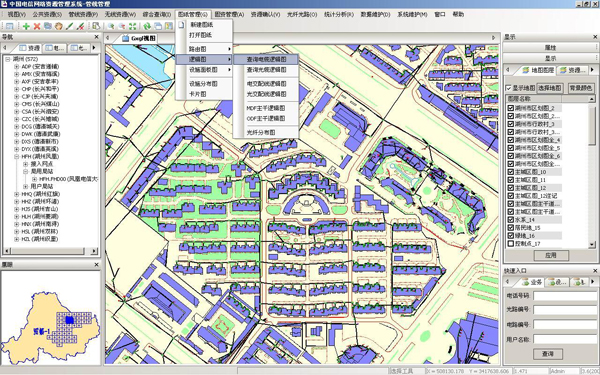Viewport: 600px width, 375px height.
Task: Check the 控制点_17 layer checkbox
Action: (510, 243)
